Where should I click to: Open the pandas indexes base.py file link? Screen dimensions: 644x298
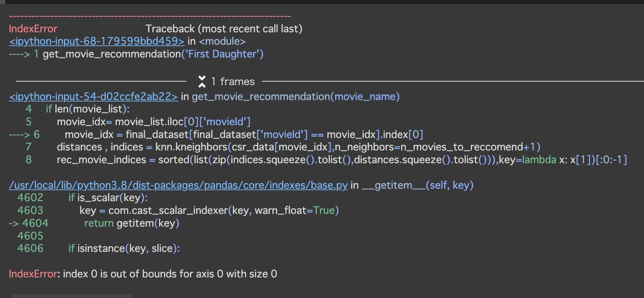(x=178, y=185)
